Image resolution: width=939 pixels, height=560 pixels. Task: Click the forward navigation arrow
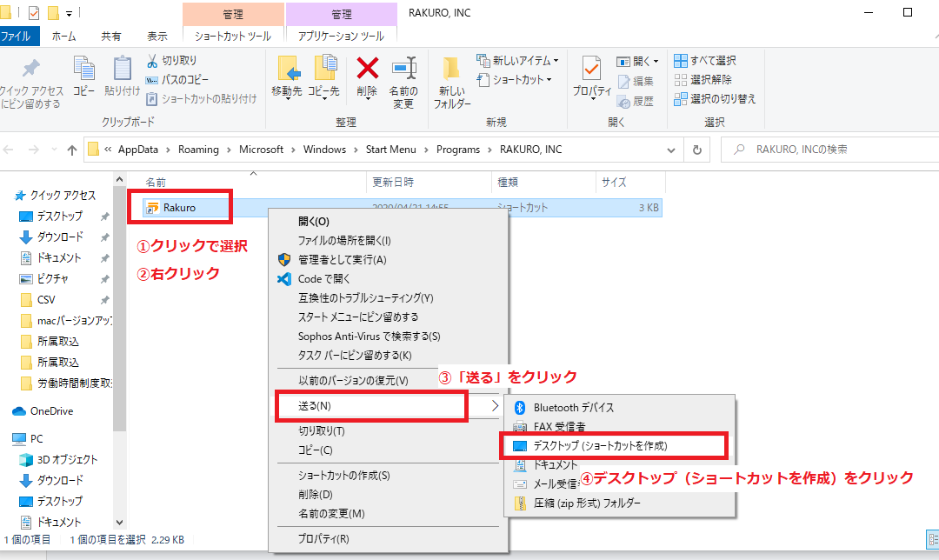coord(34,150)
